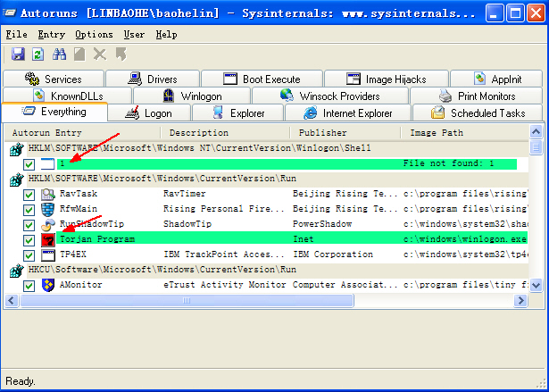Open the Entry menu
The image size is (549, 392).
click(52, 34)
